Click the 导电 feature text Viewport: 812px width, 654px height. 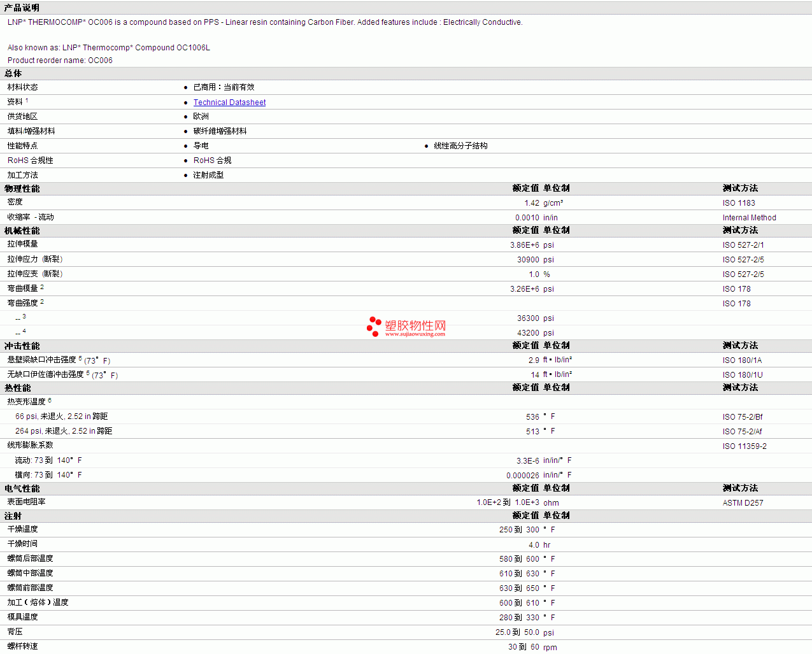[x=201, y=146]
